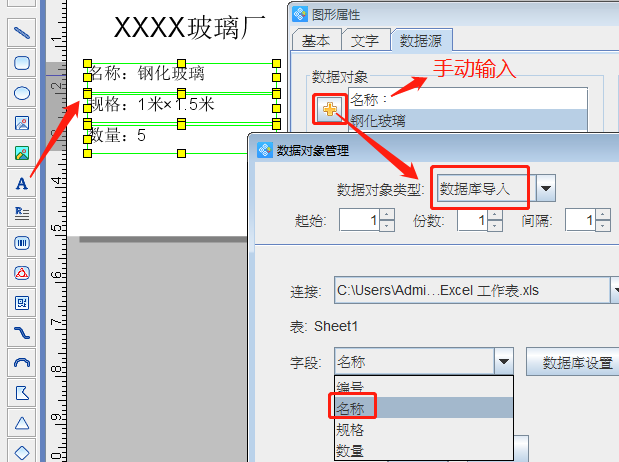Select the 数量：5 text object on canvas

117,135
